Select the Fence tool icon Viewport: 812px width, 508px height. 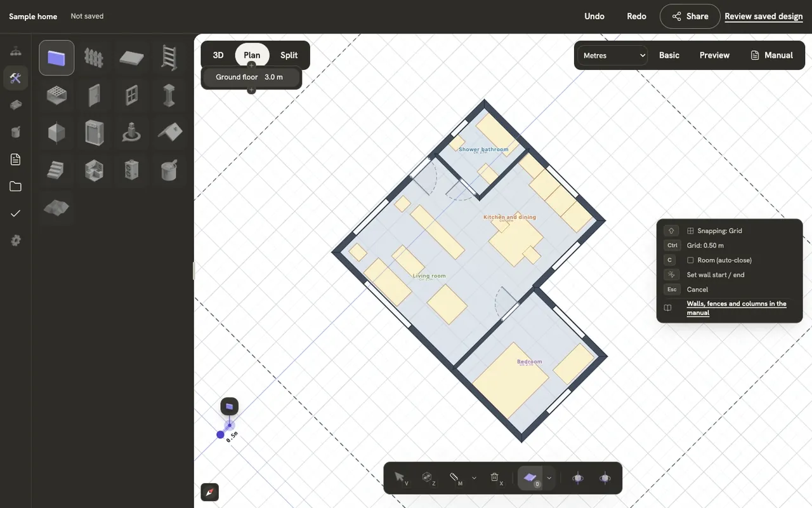94,58
